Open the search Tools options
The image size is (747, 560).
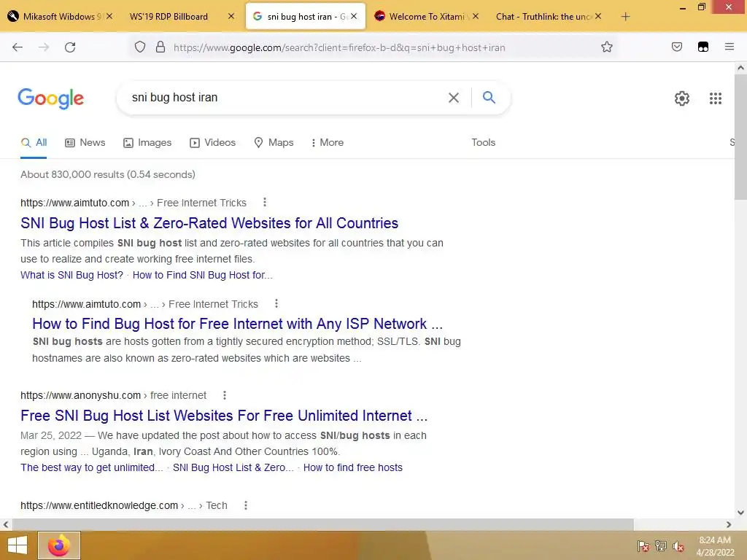(x=483, y=142)
